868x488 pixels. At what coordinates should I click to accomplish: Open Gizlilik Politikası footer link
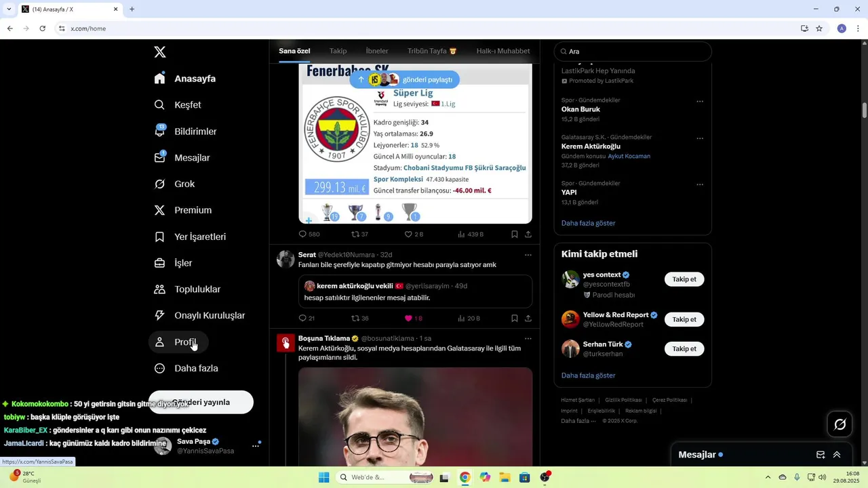(x=623, y=401)
